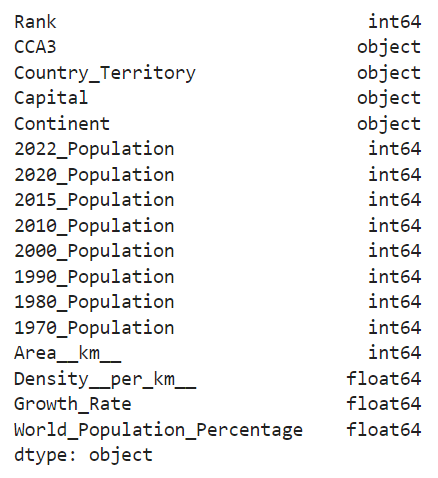Click the 2020_Population column name
This screenshot has width=438, height=478.
(94, 175)
